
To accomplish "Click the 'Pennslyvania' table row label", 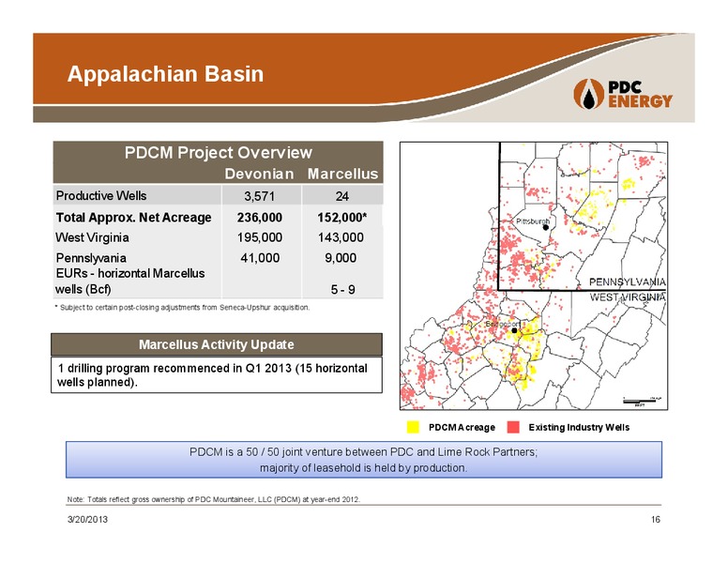I will pyautogui.click(x=91, y=258).
